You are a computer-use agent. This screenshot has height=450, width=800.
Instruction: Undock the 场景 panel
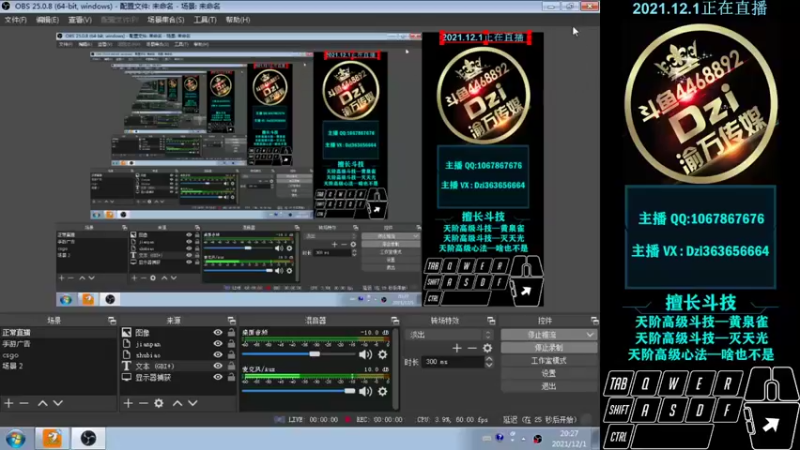tap(112, 320)
